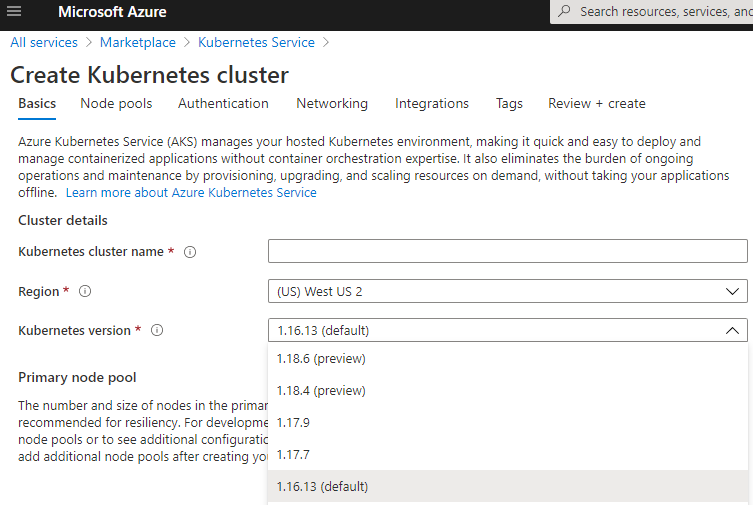753x505 pixels.
Task: Click the Cluster details heading
Action: pyautogui.click(x=63, y=220)
